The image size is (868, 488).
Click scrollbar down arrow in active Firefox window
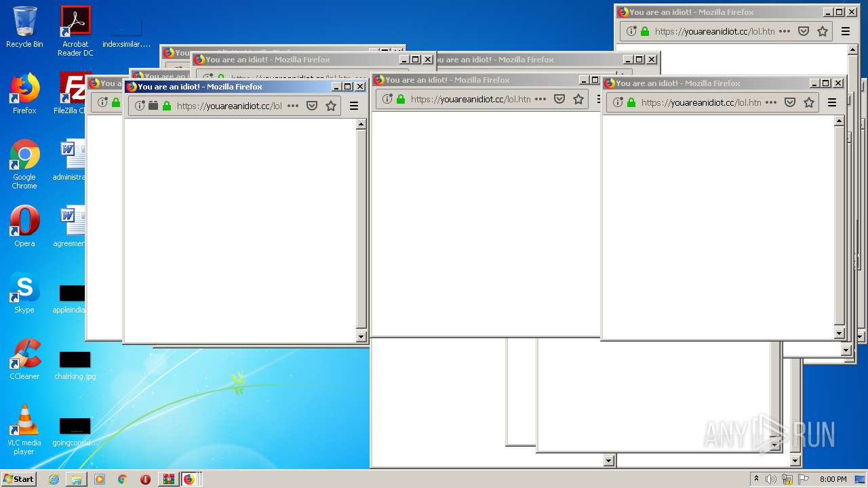click(x=361, y=337)
